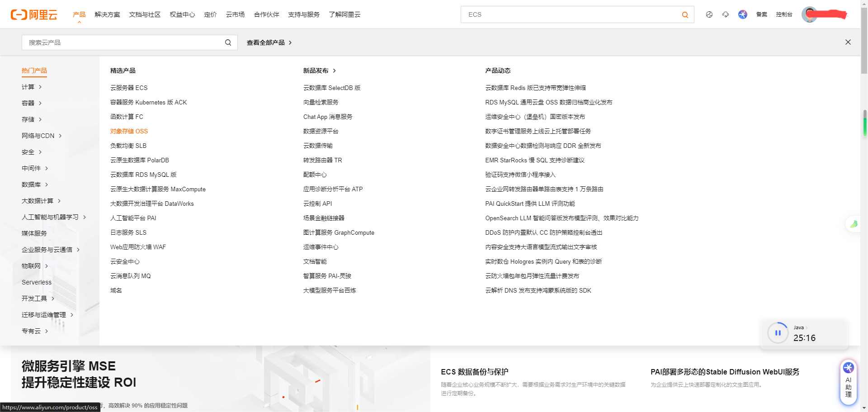Select the 媒体服务 category

pyautogui.click(x=34, y=233)
